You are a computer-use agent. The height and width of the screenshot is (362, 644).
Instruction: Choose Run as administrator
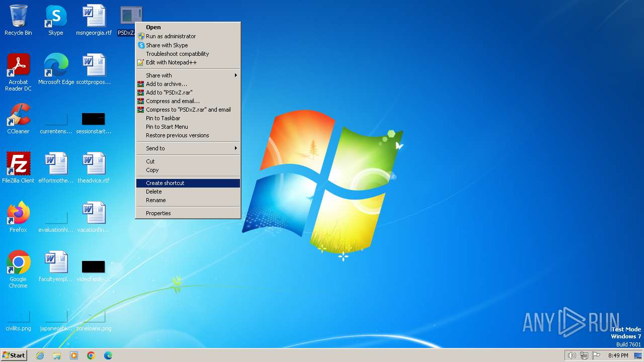(188, 36)
